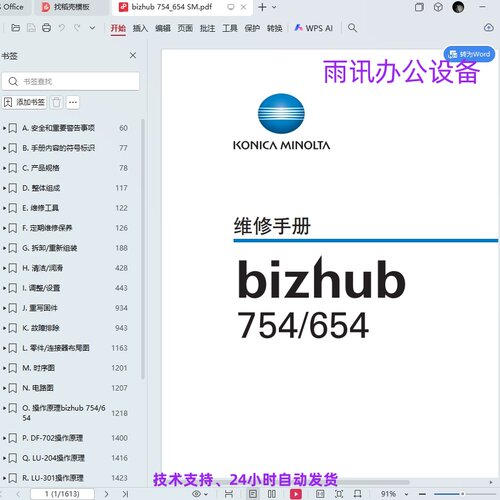Open the bookmark panel more options ellipsis
This screenshot has width=500, height=500.
(73, 102)
